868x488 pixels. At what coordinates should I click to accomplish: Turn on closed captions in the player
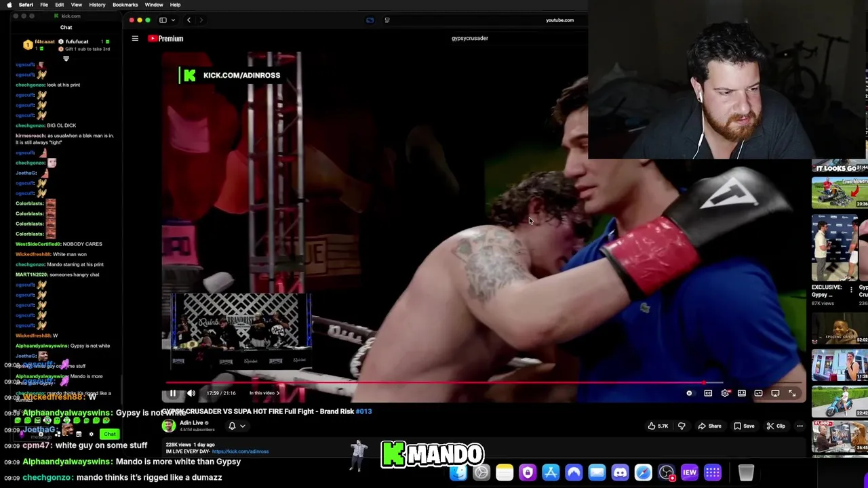(x=708, y=393)
